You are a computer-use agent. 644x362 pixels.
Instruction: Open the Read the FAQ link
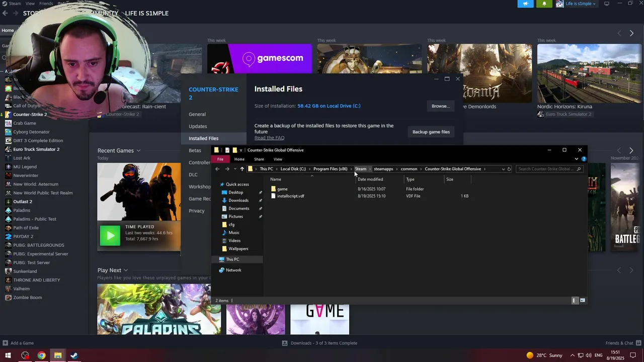(x=269, y=138)
